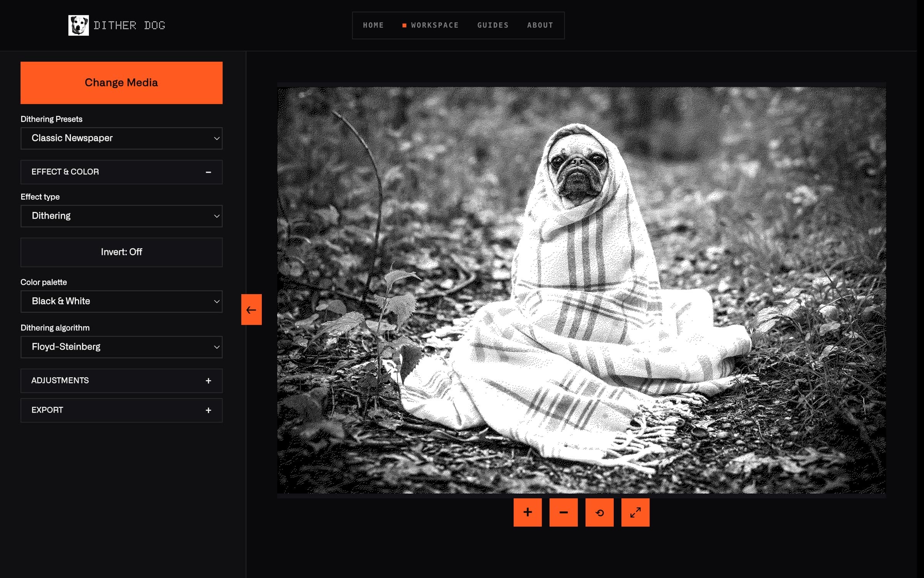Collapse the sidebar with left arrow
The height and width of the screenshot is (578, 924).
click(251, 309)
